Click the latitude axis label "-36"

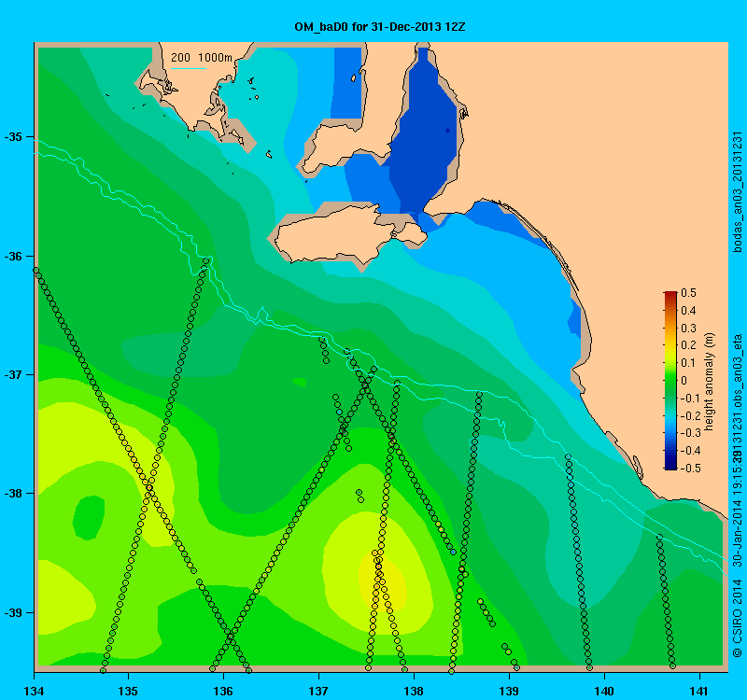13,256
